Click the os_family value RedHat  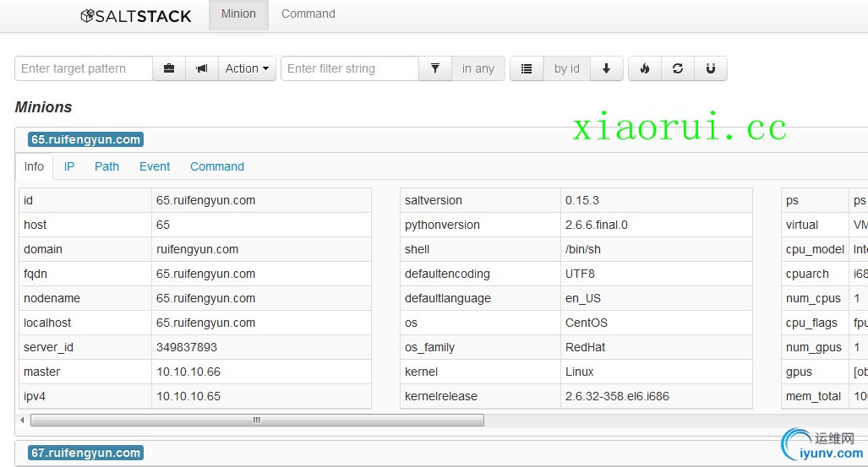(585, 347)
